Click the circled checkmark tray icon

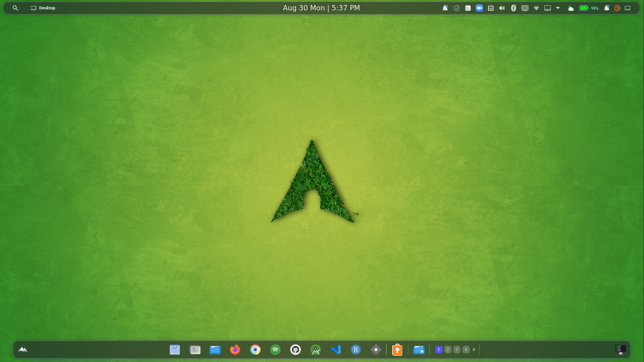click(457, 8)
